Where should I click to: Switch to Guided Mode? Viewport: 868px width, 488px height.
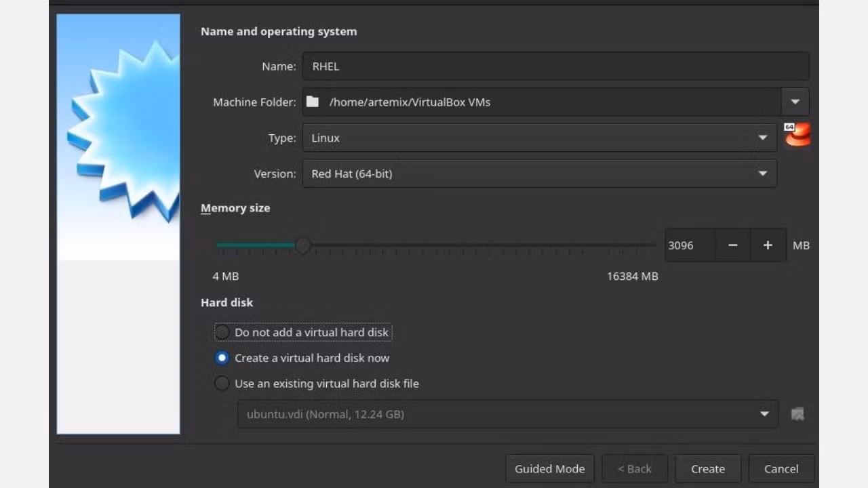pos(550,468)
